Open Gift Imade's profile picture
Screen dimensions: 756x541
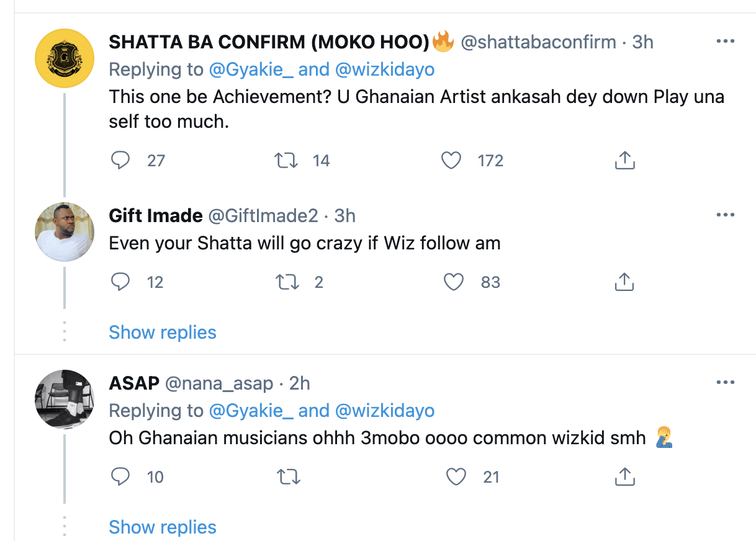tap(64, 231)
